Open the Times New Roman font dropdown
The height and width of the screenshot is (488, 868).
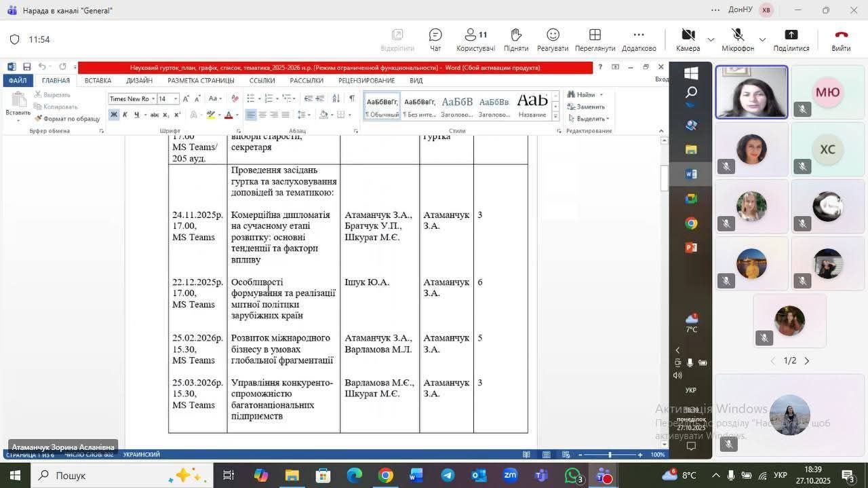click(153, 99)
